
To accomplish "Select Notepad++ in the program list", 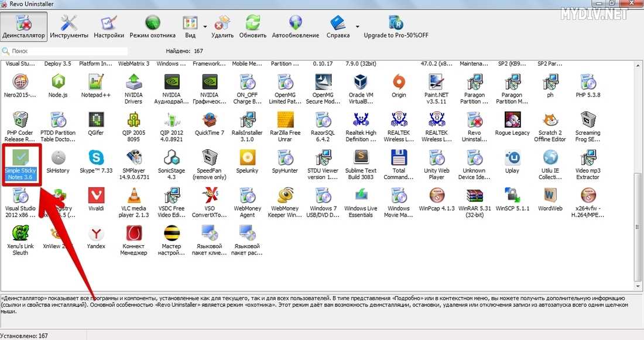I will pyautogui.click(x=96, y=83).
